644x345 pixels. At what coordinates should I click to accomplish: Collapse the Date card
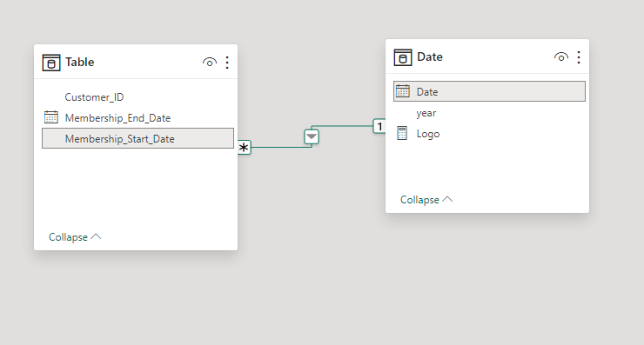pos(426,200)
